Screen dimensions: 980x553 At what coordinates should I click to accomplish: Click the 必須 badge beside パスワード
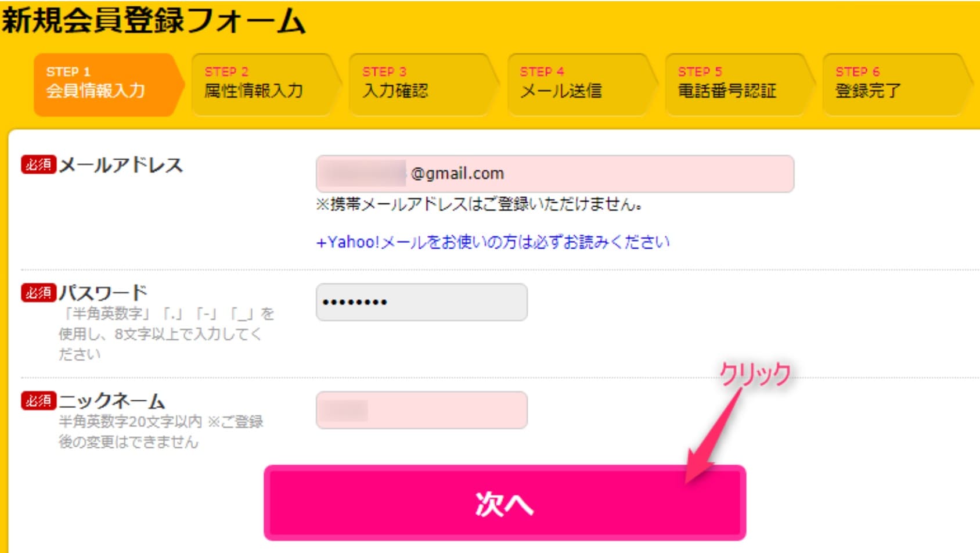click(x=38, y=292)
